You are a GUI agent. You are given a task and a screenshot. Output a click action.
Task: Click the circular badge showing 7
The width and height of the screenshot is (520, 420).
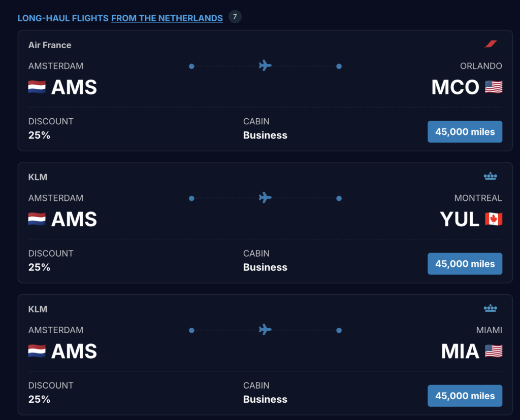(x=234, y=17)
